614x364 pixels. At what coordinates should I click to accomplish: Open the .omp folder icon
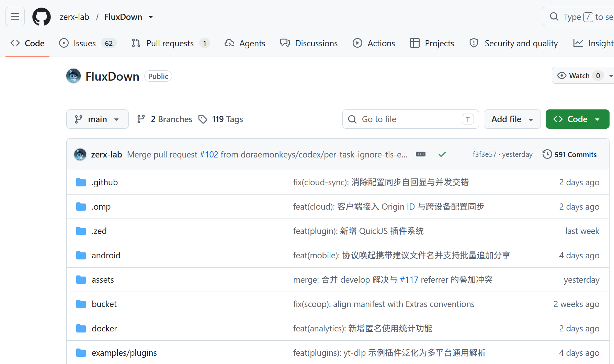point(81,207)
